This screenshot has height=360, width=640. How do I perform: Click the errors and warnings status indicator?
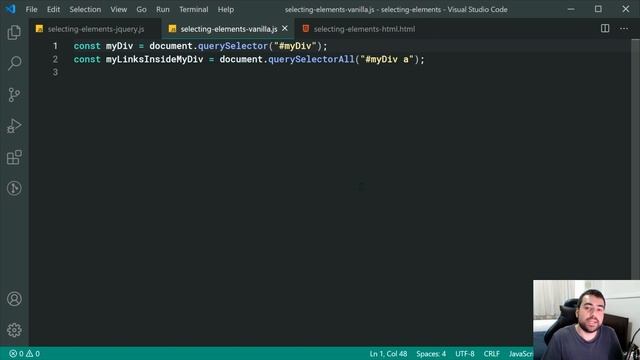[24, 353]
